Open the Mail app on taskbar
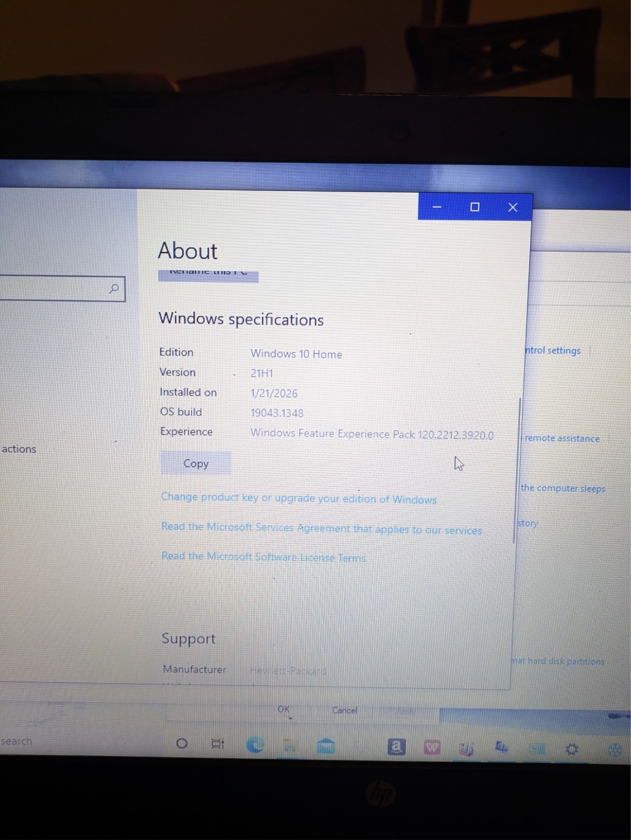Screen dimensions: 631x840 pos(326,746)
